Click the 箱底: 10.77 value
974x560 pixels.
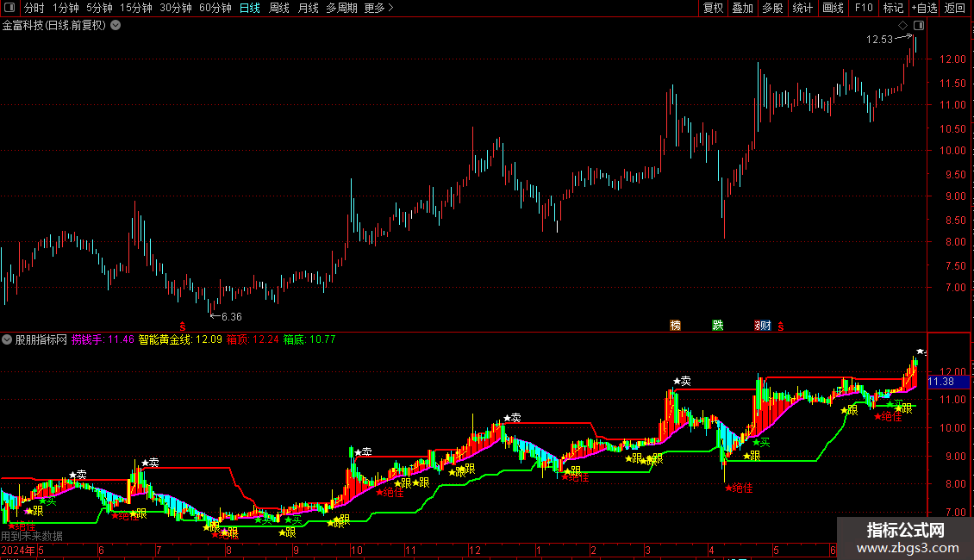[309, 339]
